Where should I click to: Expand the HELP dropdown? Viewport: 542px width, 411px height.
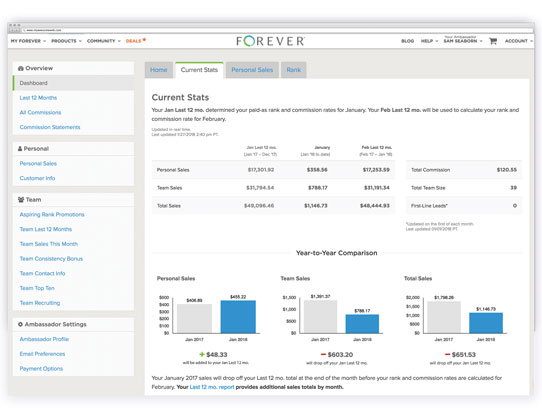pyautogui.click(x=429, y=41)
